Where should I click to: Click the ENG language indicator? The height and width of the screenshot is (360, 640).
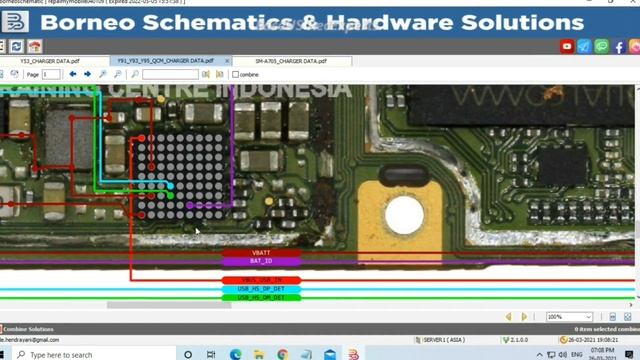click(x=577, y=355)
